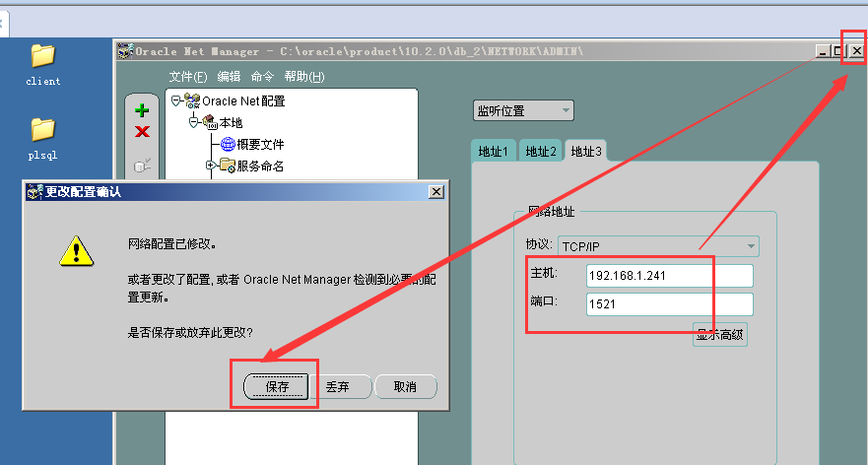Open the 文件(F) menu
Image resolution: width=868 pixels, height=465 pixels.
tap(188, 77)
